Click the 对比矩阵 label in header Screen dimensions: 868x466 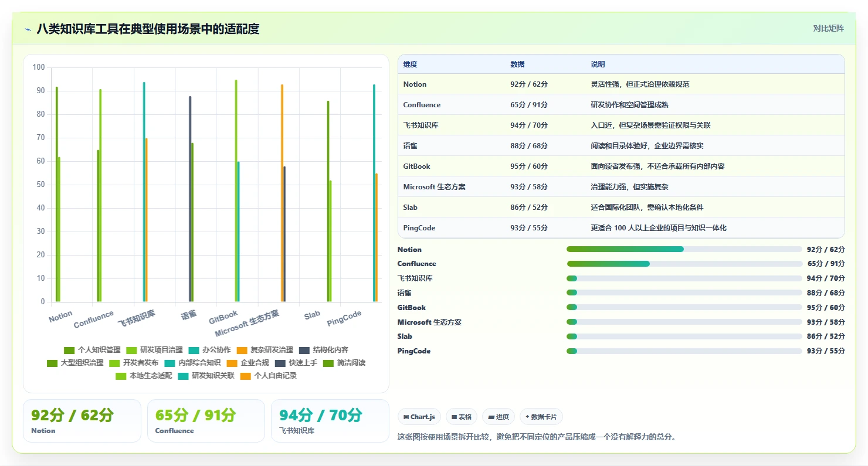829,28
